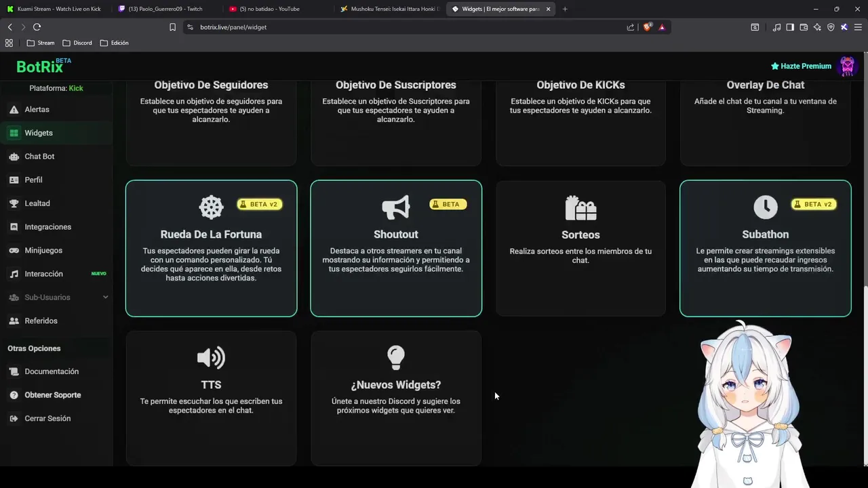
Task: Open the Subathon widget title
Action: click(766, 235)
